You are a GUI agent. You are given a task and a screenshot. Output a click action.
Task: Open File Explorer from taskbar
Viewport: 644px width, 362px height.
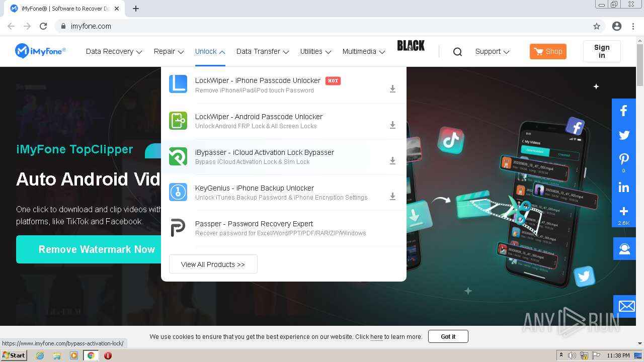pos(57,355)
